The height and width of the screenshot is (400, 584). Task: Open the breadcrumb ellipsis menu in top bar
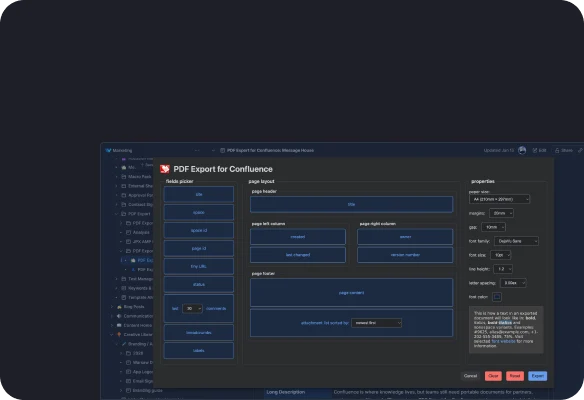coord(197,150)
